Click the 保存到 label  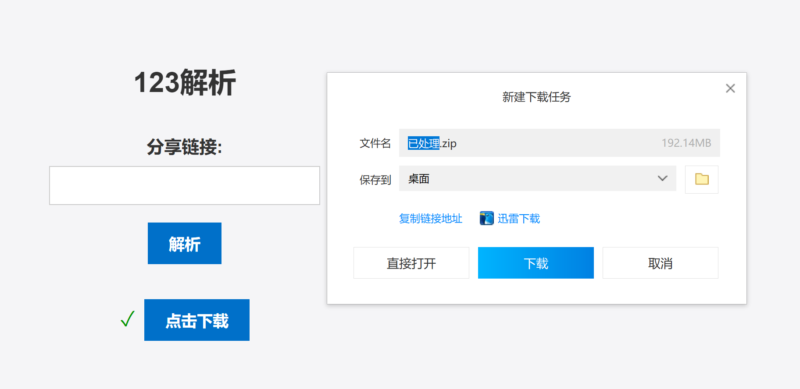[x=375, y=180]
